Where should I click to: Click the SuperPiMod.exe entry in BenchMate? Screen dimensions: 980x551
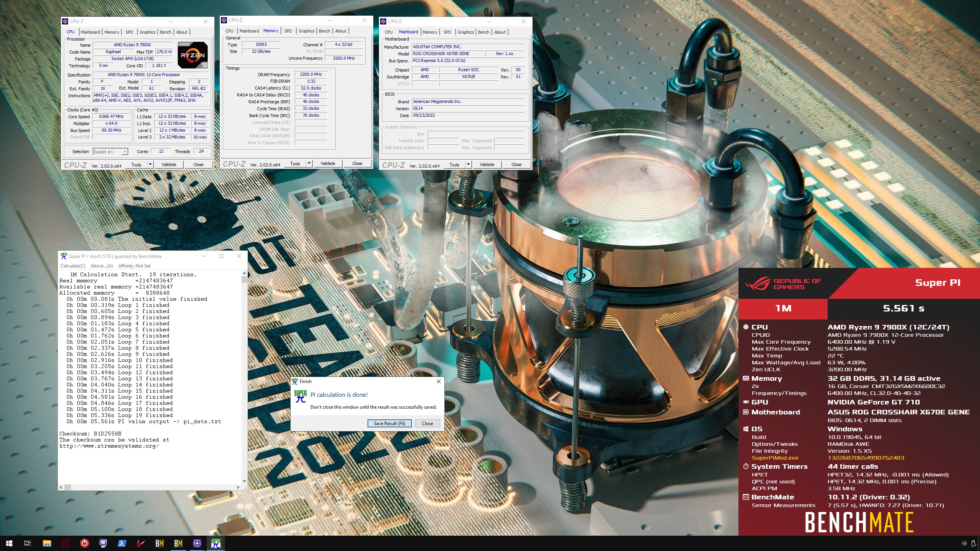click(x=775, y=458)
